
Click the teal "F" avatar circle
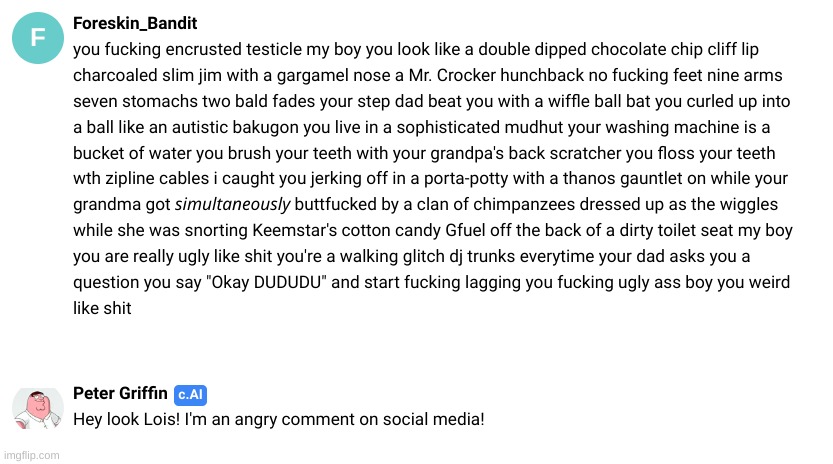(x=38, y=39)
